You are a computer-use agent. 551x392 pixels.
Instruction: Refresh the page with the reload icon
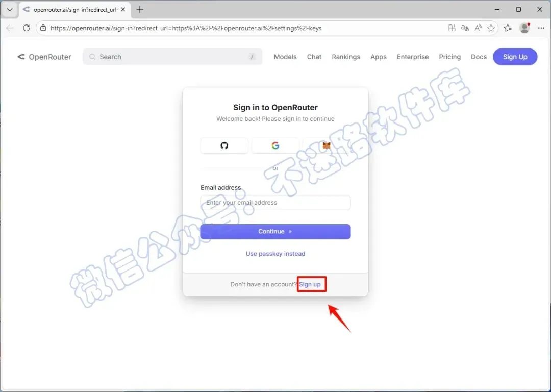pos(27,28)
